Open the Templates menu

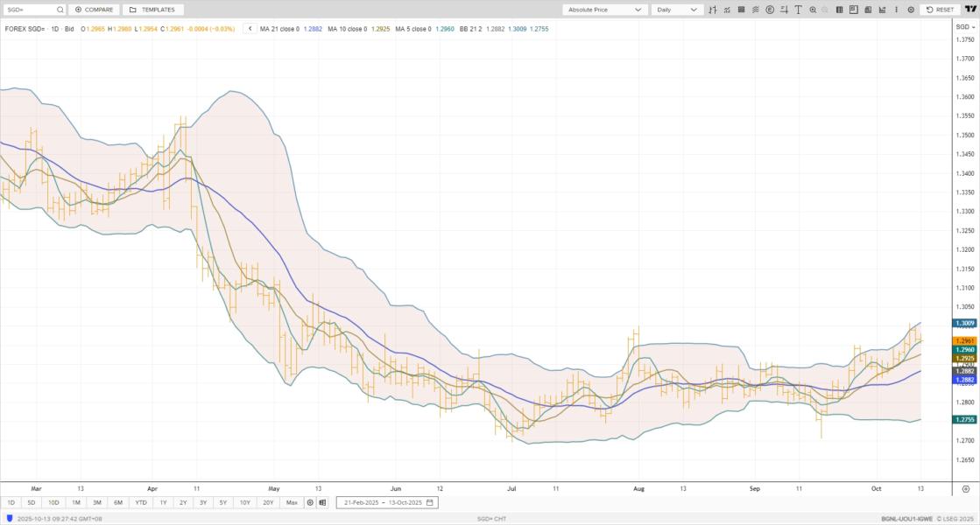pyautogui.click(x=152, y=10)
